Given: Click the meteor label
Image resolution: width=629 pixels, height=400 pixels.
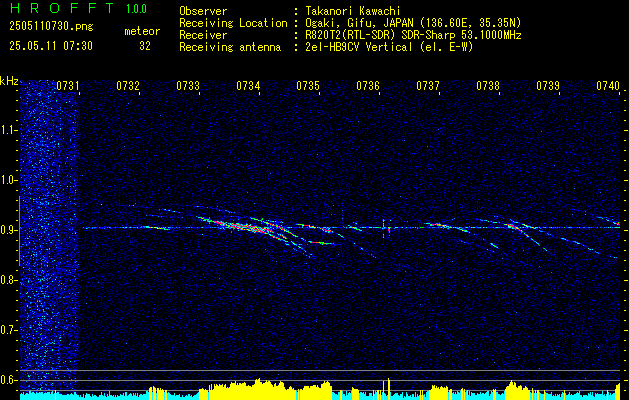Looking at the screenshot, I should coord(142,31).
